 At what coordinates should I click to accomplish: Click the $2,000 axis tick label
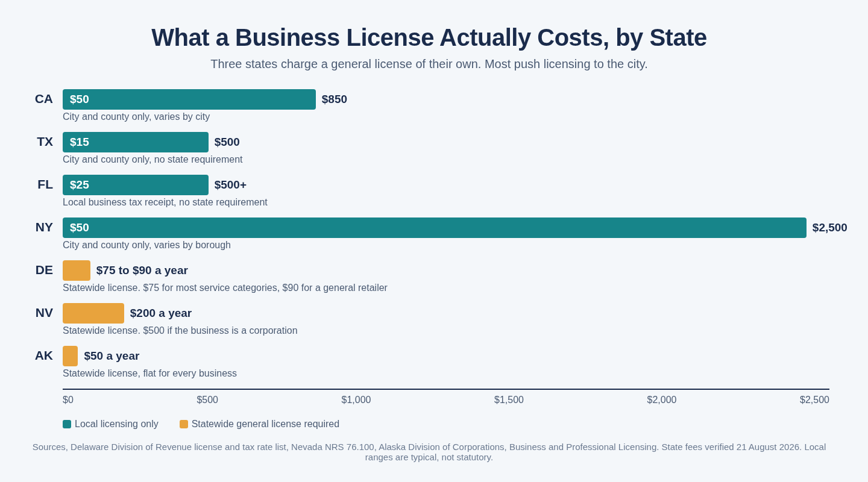click(x=662, y=400)
